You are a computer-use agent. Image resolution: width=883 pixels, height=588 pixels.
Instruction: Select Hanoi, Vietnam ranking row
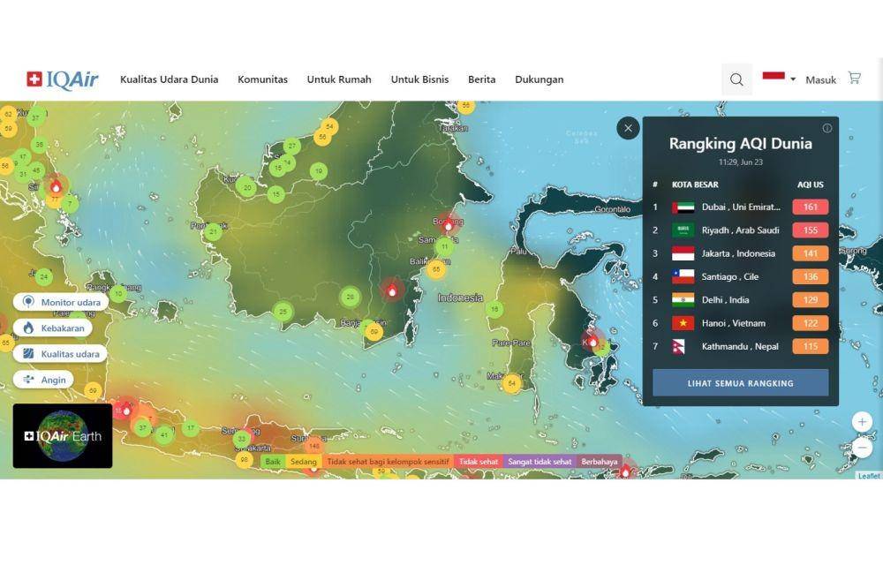741,323
